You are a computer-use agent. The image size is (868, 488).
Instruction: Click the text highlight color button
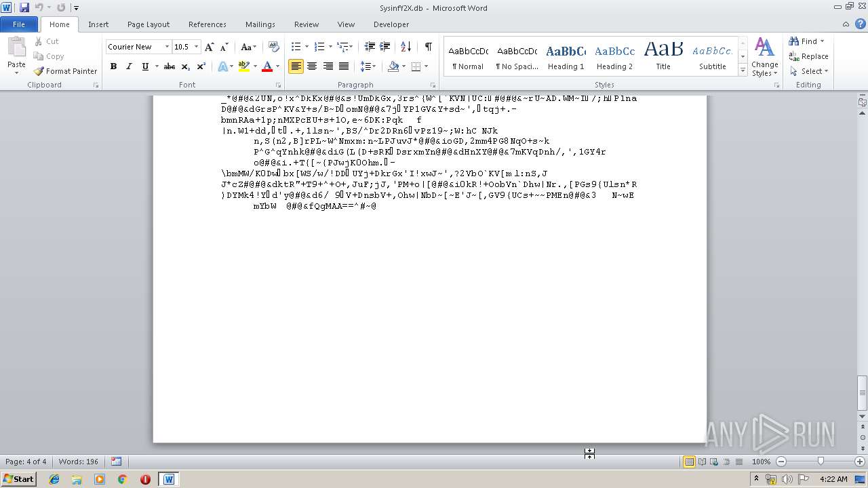tap(244, 66)
